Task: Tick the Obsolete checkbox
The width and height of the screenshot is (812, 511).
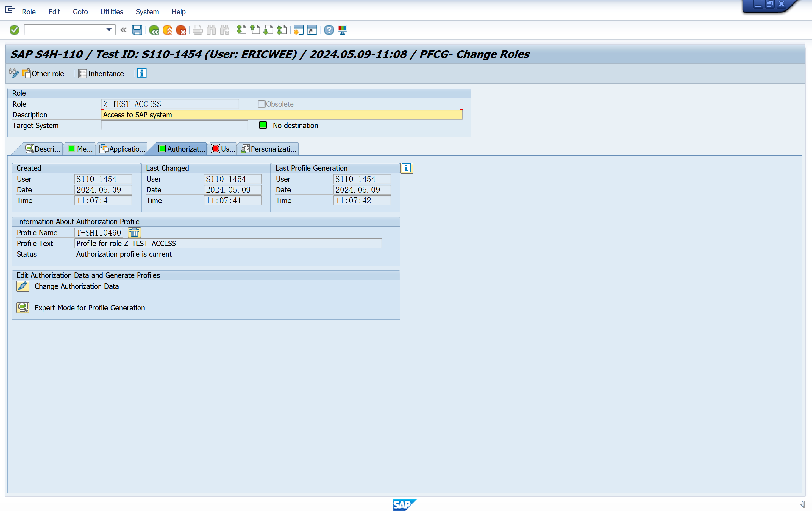Action: tap(261, 104)
